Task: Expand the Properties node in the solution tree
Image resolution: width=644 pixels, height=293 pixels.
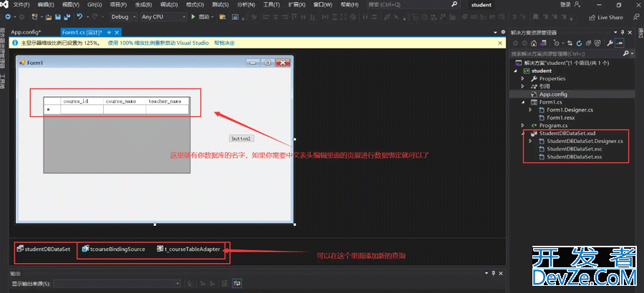Action: tap(522, 79)
